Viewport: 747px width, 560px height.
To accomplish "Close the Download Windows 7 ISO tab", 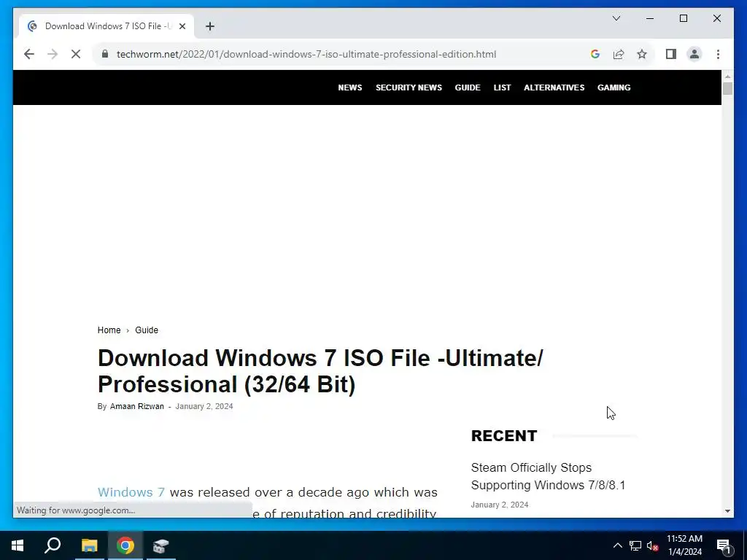I will (x=182, y=26).
